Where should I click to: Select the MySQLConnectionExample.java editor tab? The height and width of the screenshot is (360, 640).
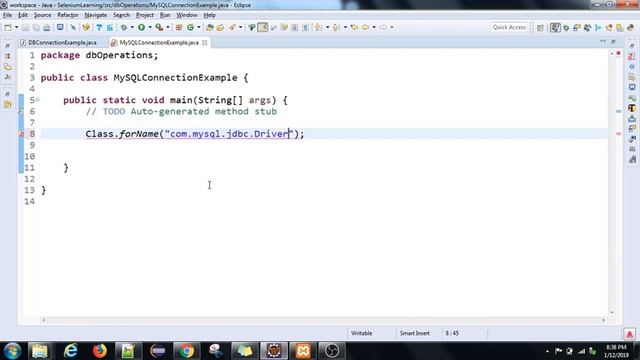[x=159, y=42]
